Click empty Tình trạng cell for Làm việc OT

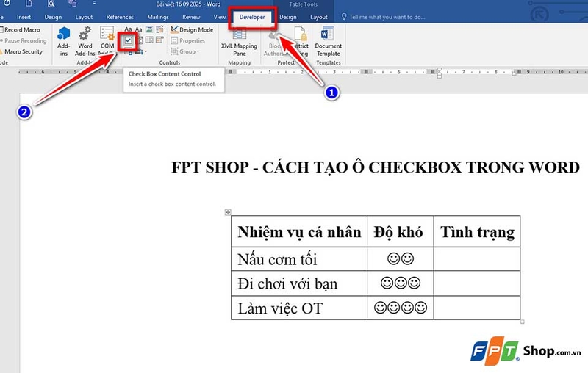477,308
